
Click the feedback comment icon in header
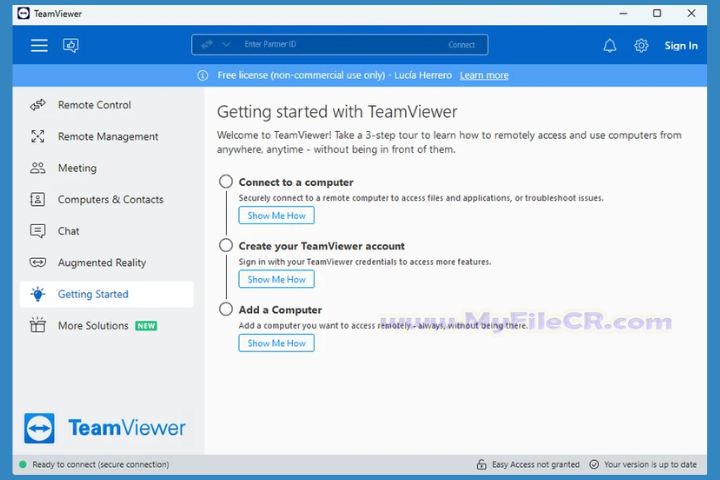(x=71, y=45)
